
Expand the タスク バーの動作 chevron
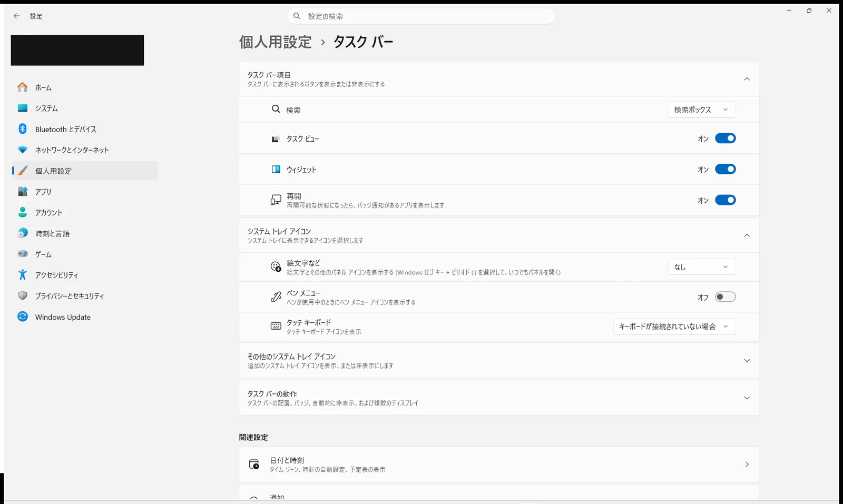(x=747, y=398)
